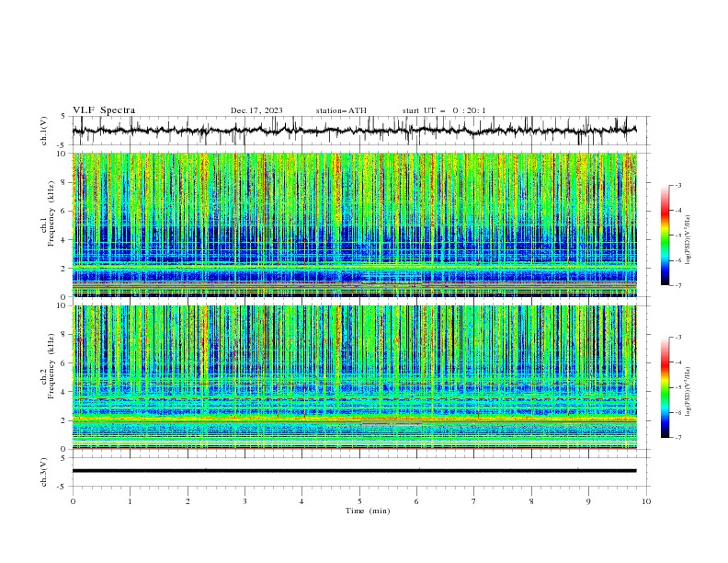Click the "-5" tick on ch.2 colorbar

tap(677, 387)
